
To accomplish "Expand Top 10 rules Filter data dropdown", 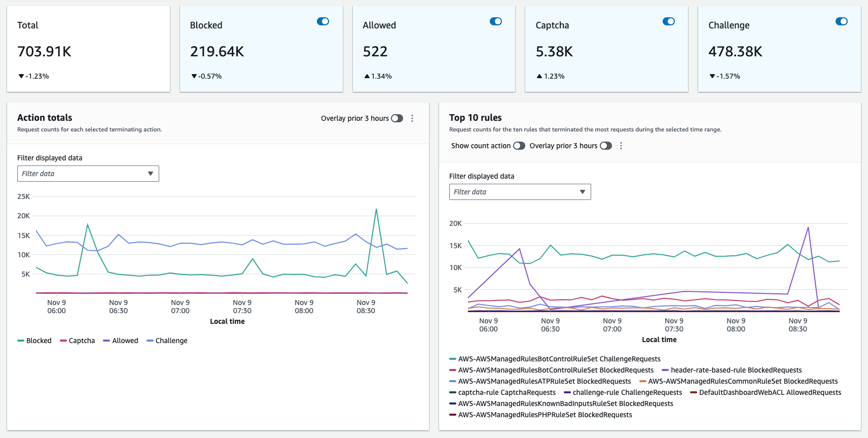I will point(520,192).
